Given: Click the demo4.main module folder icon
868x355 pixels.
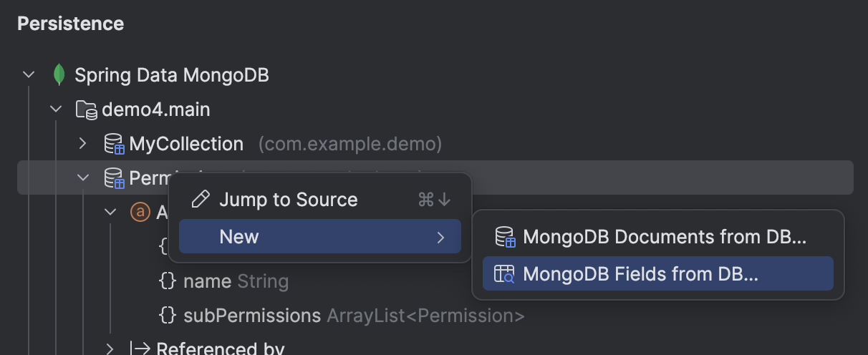Looking at the screenshot, I should tap(86, 110).
